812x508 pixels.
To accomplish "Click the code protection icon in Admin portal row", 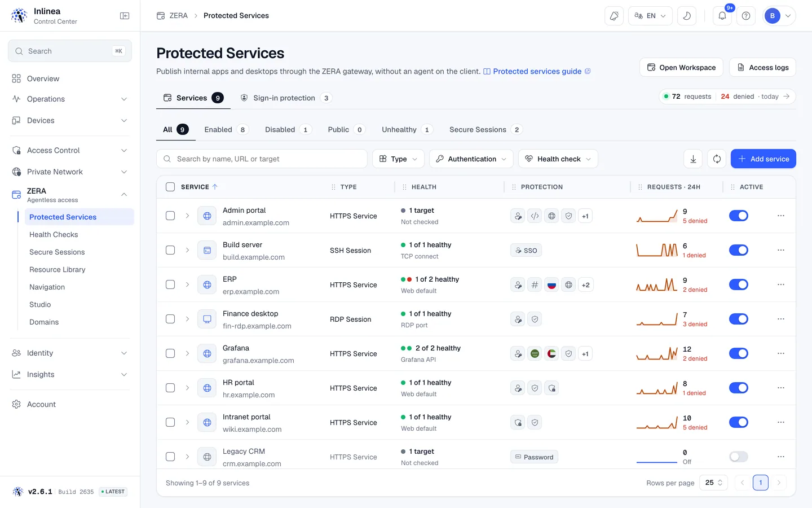I will pos(535,216).
